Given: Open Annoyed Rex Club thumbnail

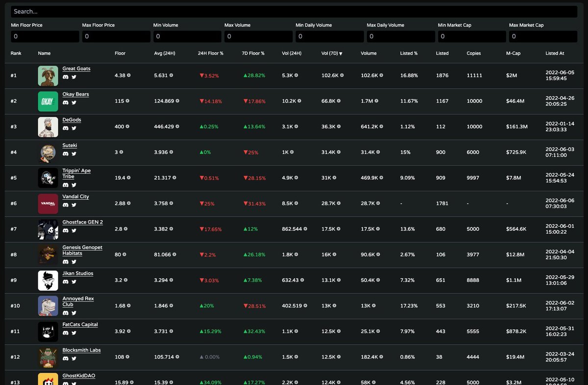Looking at the screenshot, I should (48, 306).
